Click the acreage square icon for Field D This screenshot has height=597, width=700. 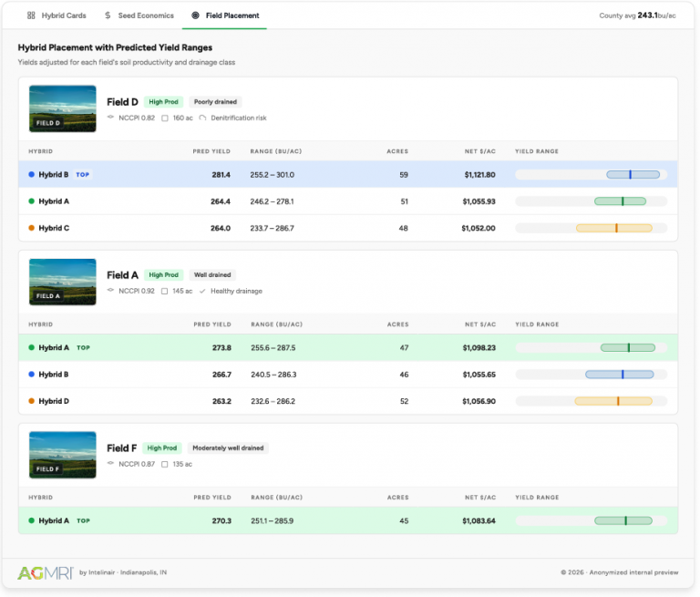point(164,118)
